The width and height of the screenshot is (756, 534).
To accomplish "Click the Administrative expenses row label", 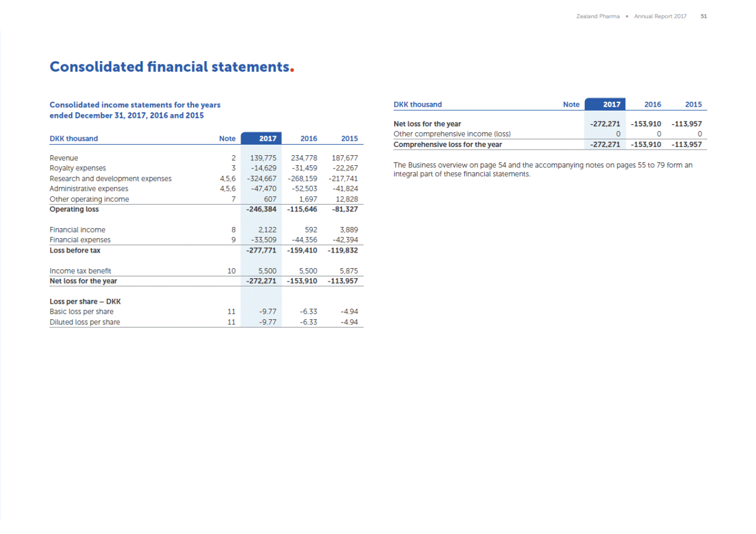I will [x=89, y=189].
